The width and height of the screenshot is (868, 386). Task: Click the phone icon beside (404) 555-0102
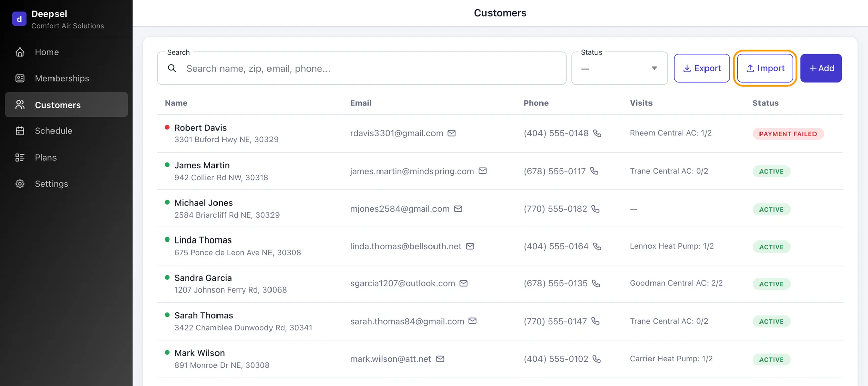point(597,359)
